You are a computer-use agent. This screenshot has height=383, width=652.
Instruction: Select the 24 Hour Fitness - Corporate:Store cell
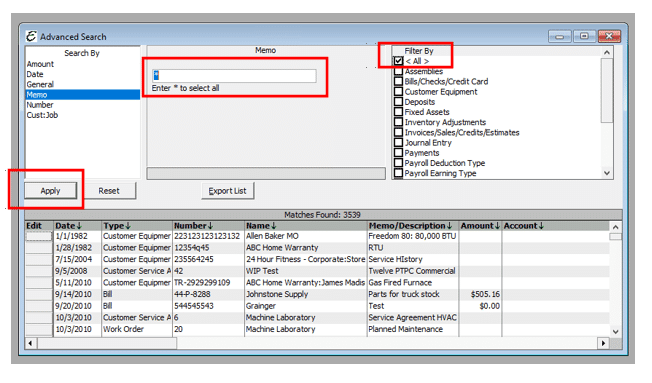(306, 259)
